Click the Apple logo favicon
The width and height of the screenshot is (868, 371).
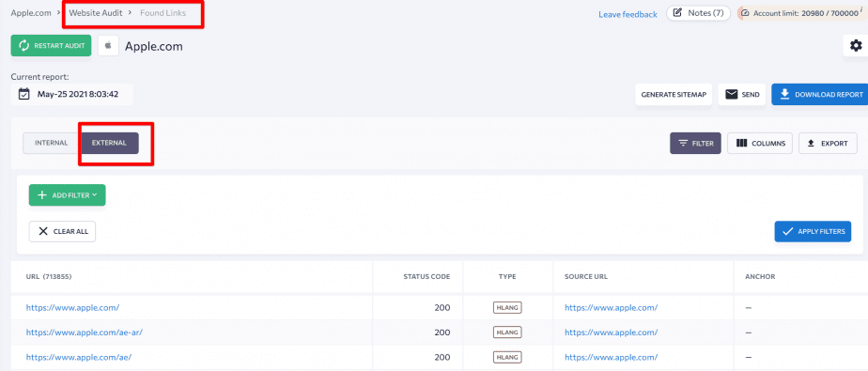coord(109,46)
